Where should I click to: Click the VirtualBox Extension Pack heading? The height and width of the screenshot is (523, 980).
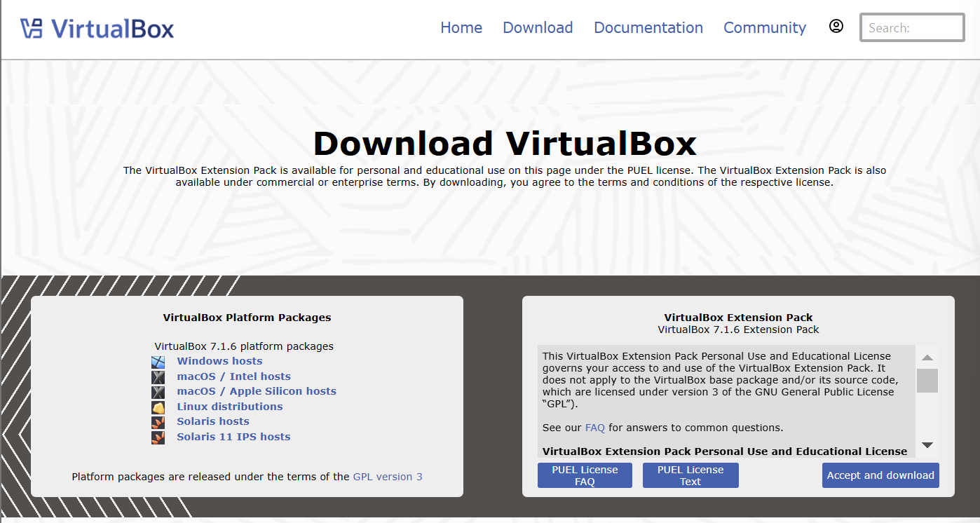(738, 318)
